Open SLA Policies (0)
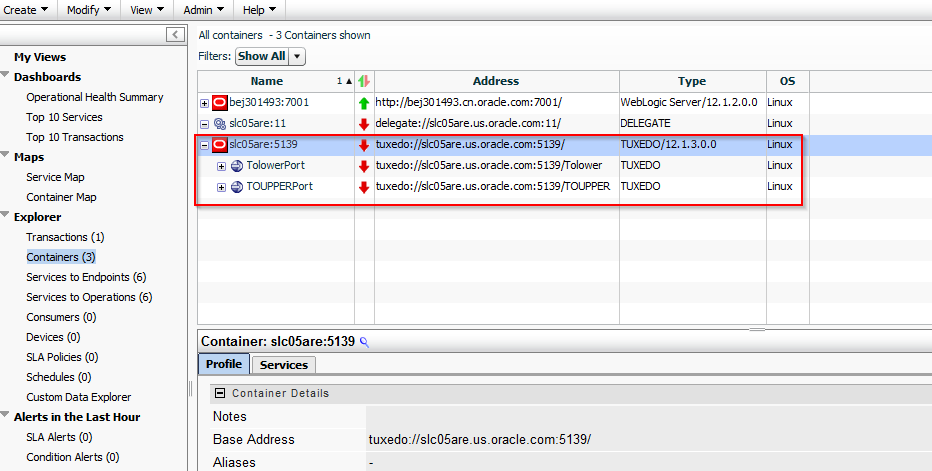Viewport: 932px width, 471px height. [62, 357]
